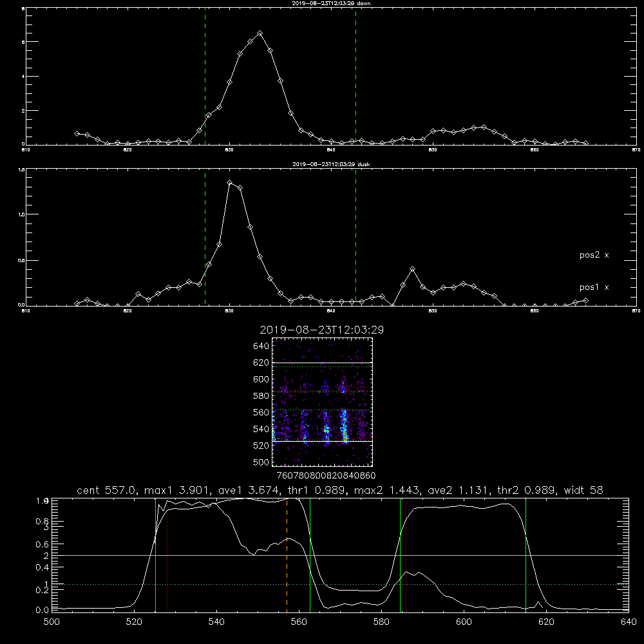The height and width of the screenshot is (644, 644).
Task: Click the 'pos2 x' label
Action: 594,255
